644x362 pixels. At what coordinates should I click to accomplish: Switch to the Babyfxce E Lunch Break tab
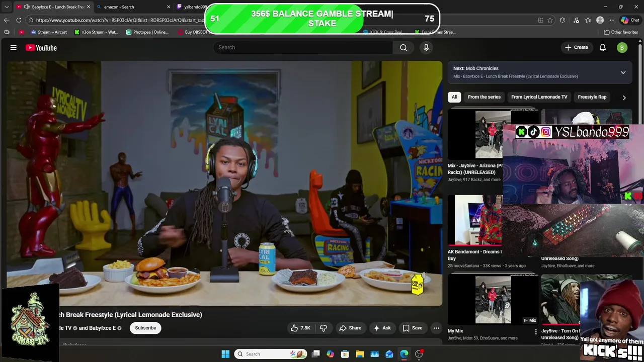53,7
